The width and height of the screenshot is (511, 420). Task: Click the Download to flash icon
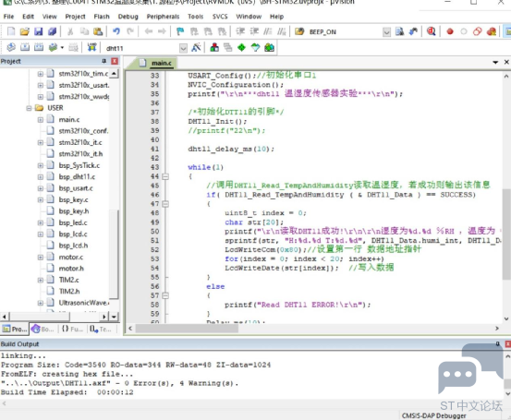[x=92, y=48]
